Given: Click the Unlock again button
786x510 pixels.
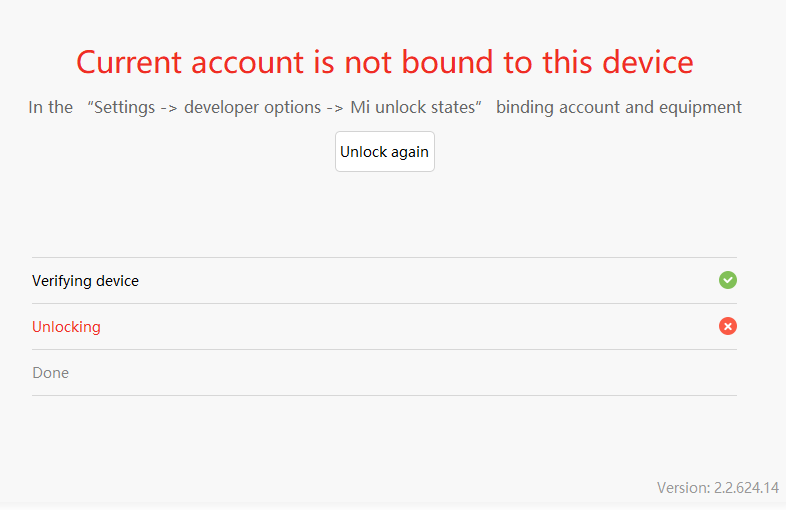Looking at the screenshot, I should point(384,151).
